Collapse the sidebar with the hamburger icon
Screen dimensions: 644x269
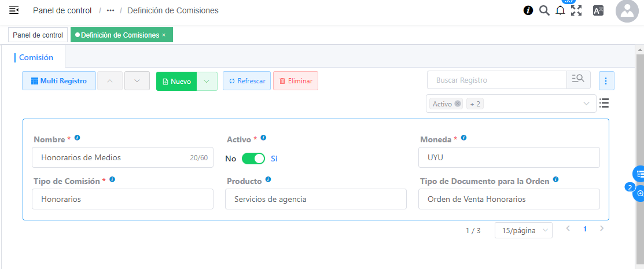pyautogui.click(x=14, y=10)
